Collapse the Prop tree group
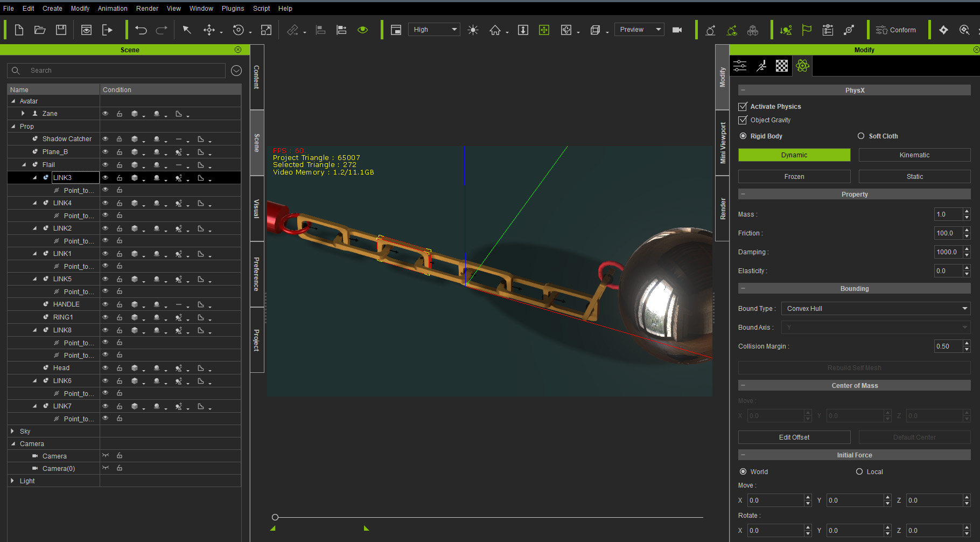 13,127
